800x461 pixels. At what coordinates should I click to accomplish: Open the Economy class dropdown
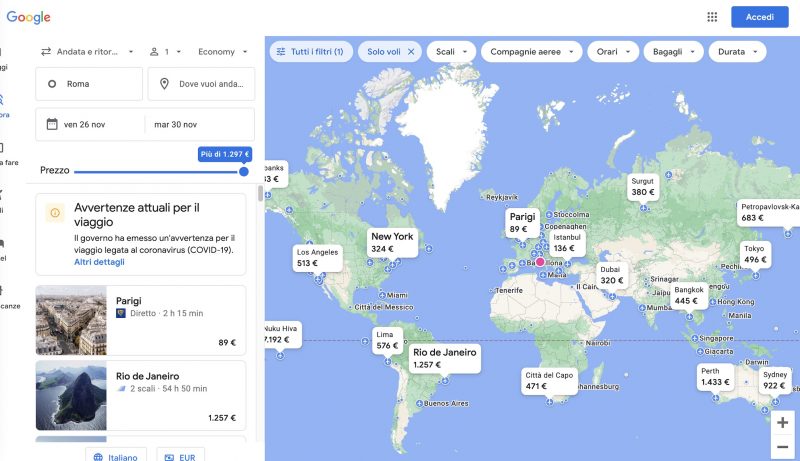coord(222,52)
